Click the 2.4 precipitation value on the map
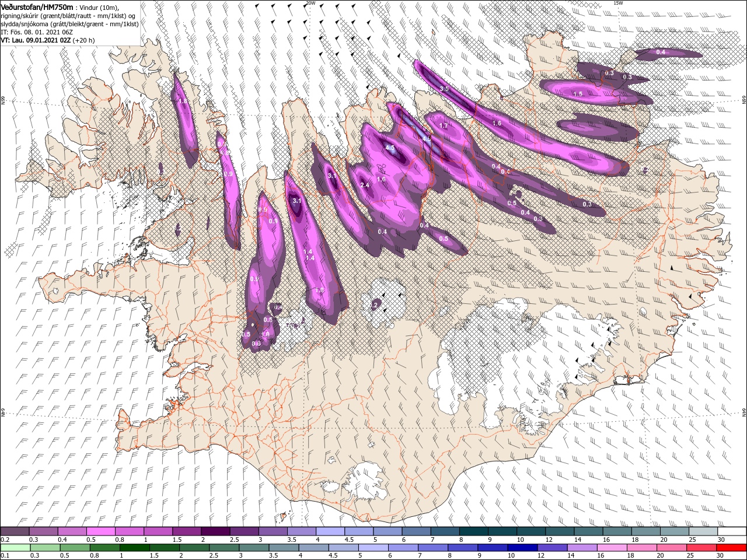Screen dimensions: 747x560 [365, 185]
